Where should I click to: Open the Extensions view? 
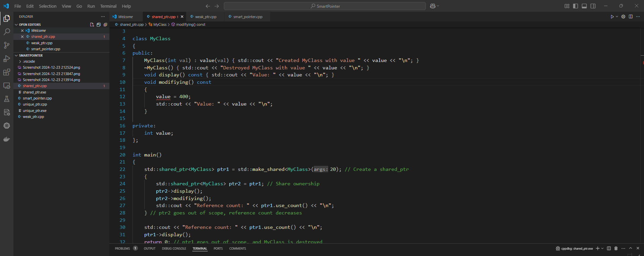click(x=6, y=72)
